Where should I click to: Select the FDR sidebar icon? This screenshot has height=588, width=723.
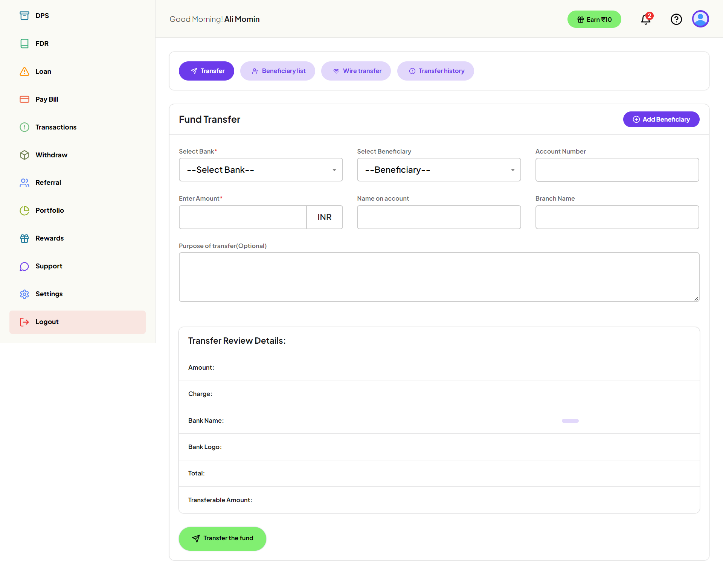point(24,43)
